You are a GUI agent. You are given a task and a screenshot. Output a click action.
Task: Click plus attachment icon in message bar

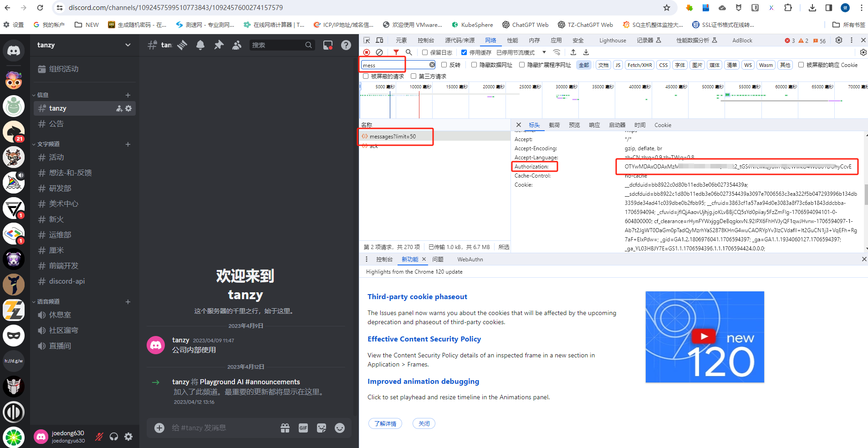(x=159, y=428)
